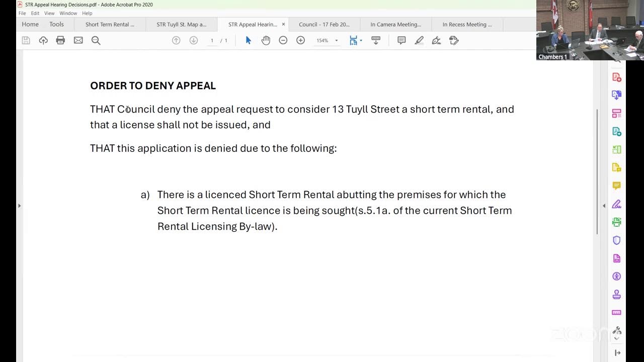Open the File menu
This screenshot has height=362, width=644.
click(x=22, y=13)
